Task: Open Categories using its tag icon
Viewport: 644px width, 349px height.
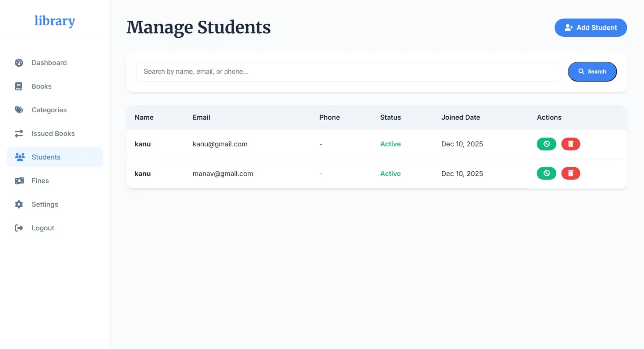Action: 19,110
